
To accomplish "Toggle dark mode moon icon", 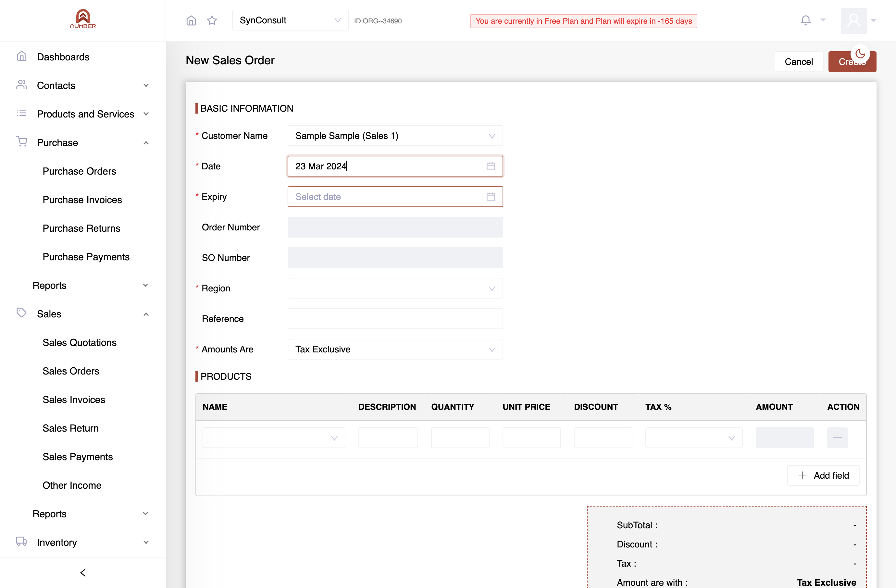I will click(860, 54).
